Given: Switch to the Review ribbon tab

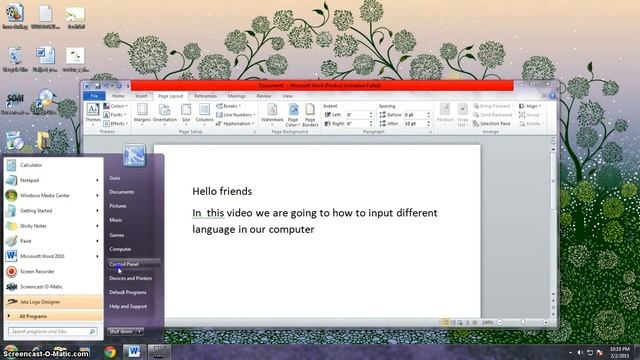Looking at the screenshot, I should [x=264, y=96].
